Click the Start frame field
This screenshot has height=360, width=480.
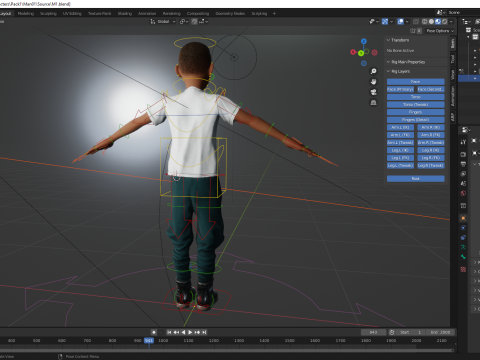(x=411, y=332)
